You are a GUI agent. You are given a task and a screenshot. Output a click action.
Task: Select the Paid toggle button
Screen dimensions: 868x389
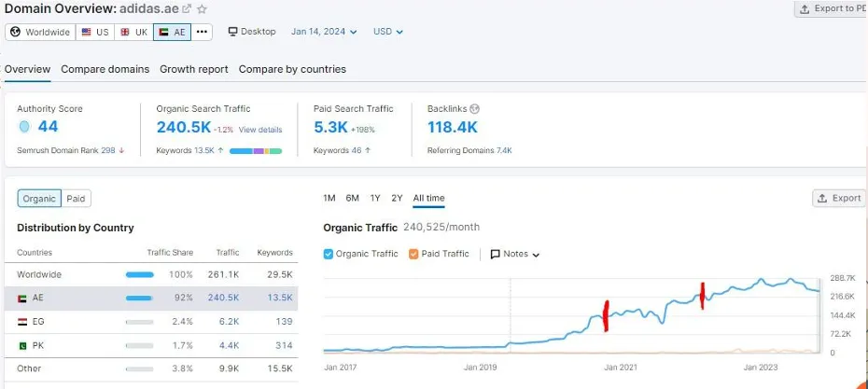[x=76, y=199]
